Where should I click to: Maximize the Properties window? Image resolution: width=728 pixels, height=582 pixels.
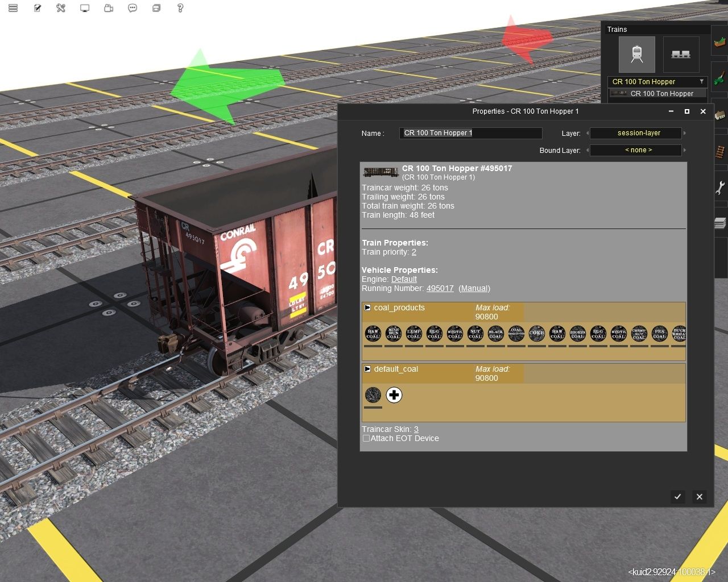tap(687, 111)
